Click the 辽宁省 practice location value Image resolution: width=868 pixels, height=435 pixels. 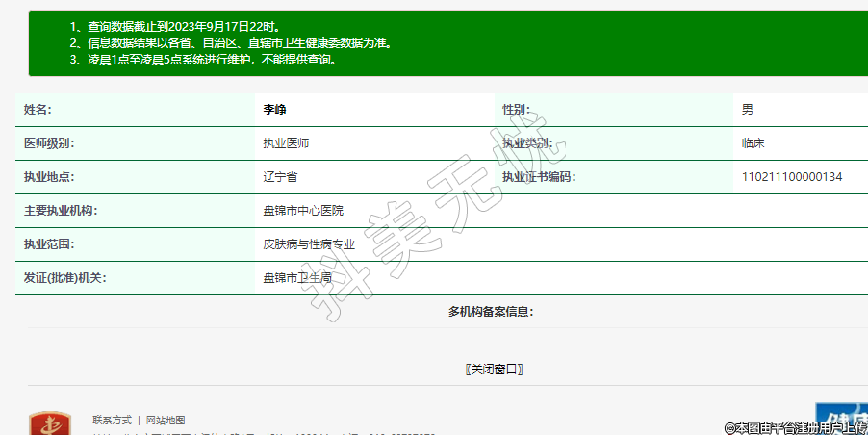point(280,177)
